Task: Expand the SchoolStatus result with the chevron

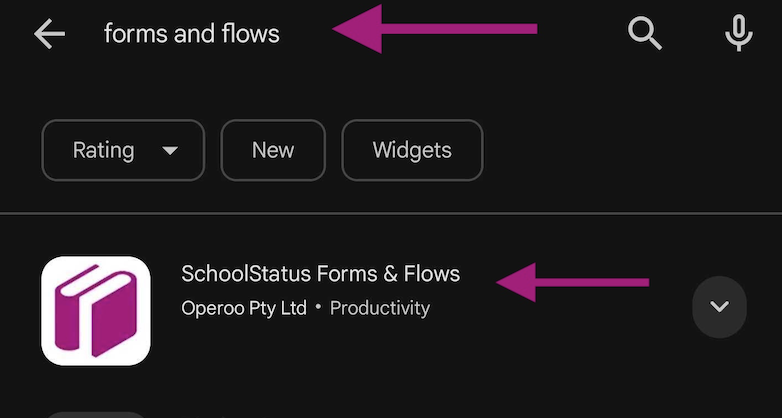Action: pyautogui.click(x=719, y=306)
